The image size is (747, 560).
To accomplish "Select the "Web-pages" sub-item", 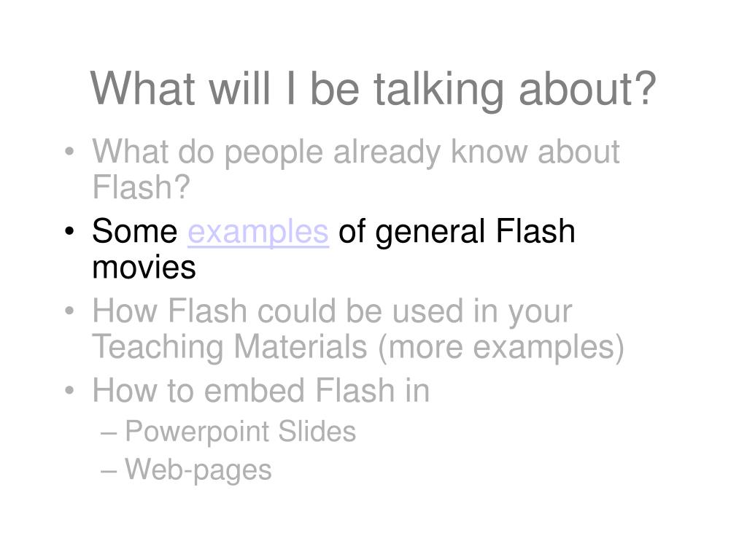I will point(198,470).
